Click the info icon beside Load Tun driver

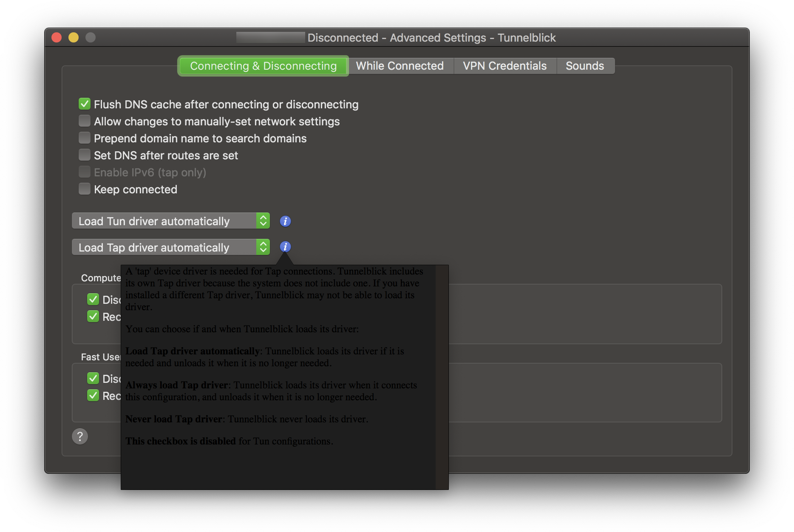point(285,221)
